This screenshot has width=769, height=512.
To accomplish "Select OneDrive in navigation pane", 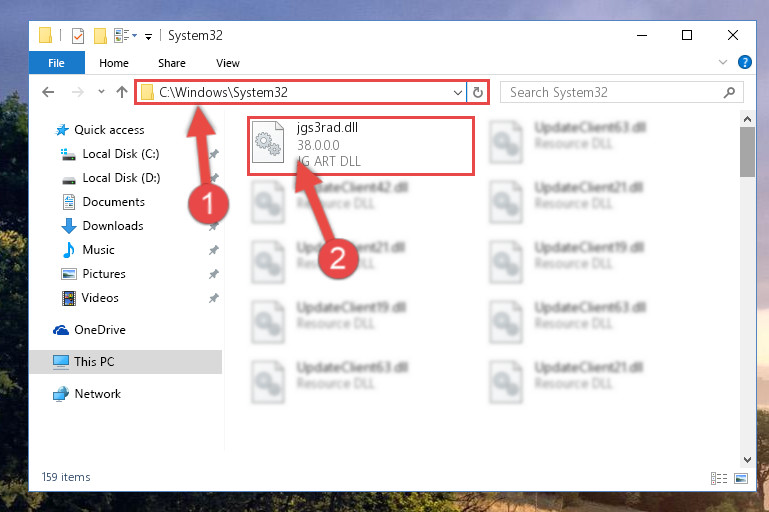I will [100, 330].
